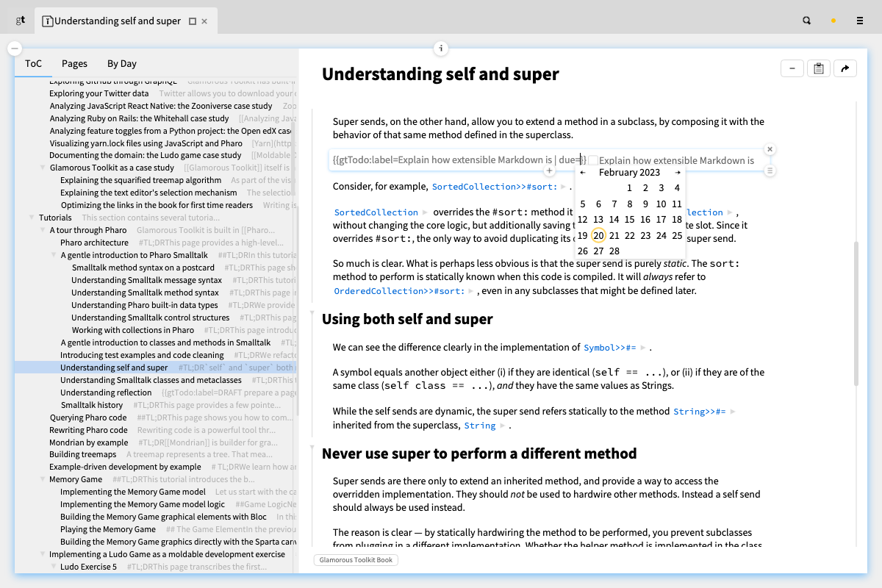
Task: Open the OrderedCollection>>#sort: method link
Action: click(x=399, y=291)
